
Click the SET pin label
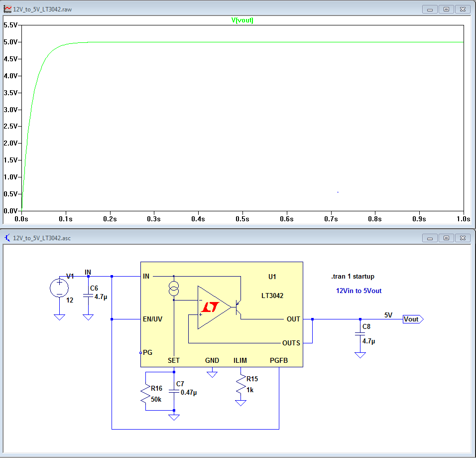pos(174,360)
